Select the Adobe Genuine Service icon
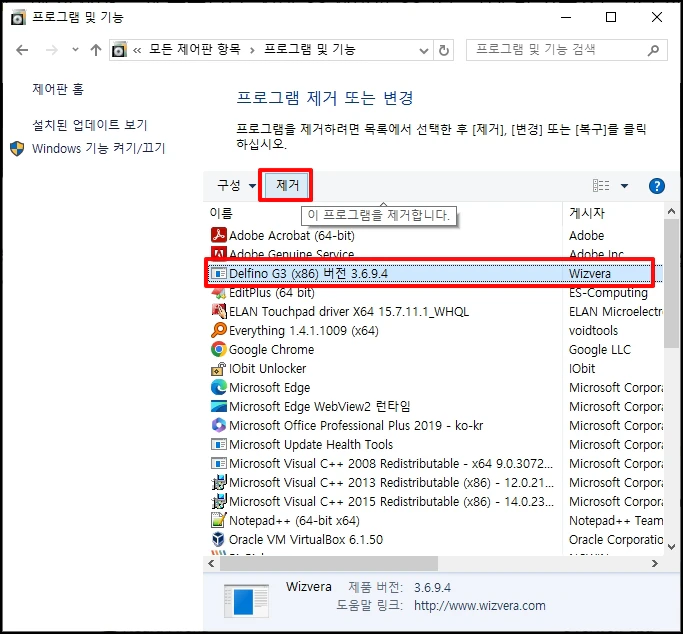 point(219,253)
